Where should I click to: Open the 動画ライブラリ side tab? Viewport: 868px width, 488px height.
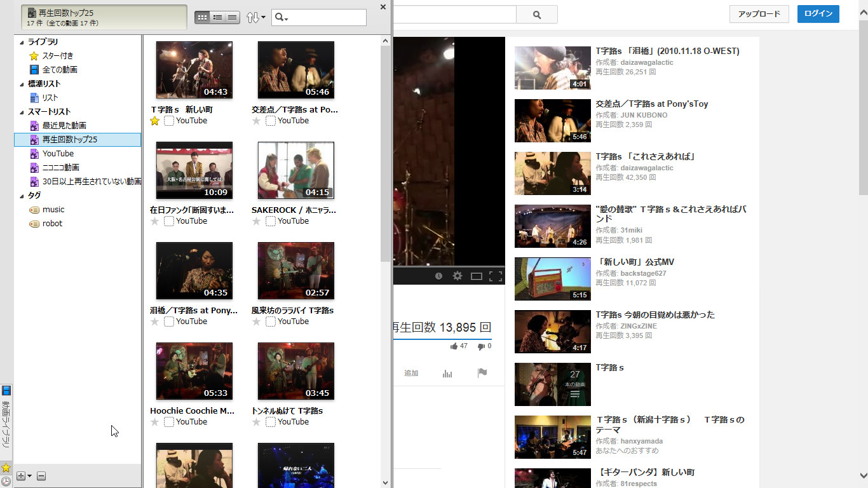pos(6,421)
